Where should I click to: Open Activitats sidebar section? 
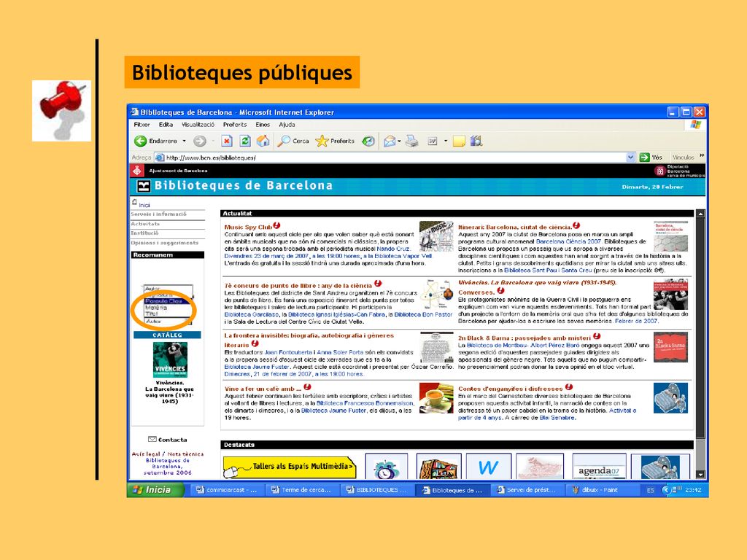coord(145,224)
